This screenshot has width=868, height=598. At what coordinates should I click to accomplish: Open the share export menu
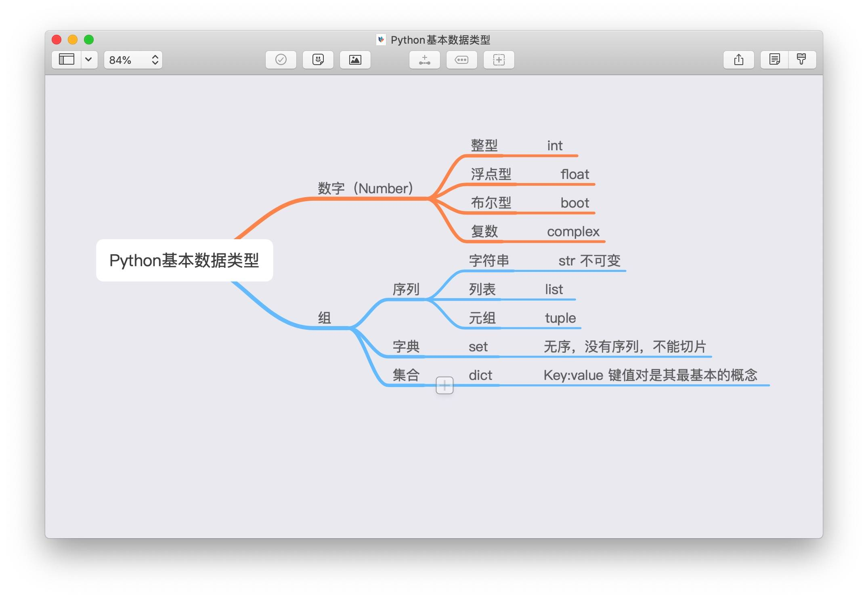[739, 60]
